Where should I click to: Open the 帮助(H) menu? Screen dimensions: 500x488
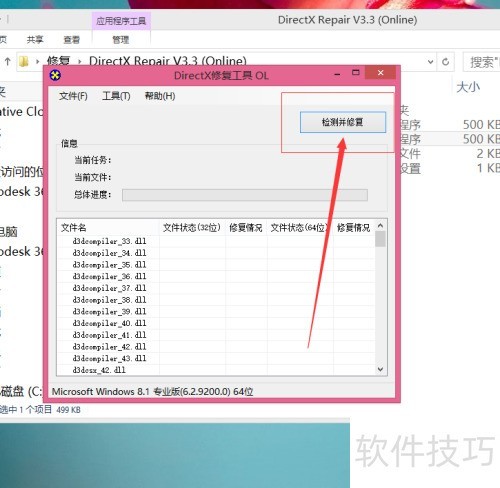pyautogui.click(x=160, y=96)
